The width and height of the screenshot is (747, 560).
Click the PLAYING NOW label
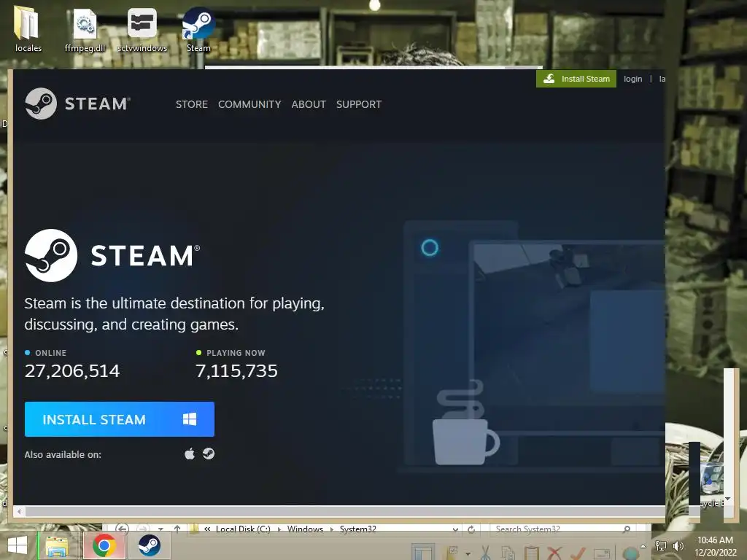pyautogui.click(x=236, y=353)
